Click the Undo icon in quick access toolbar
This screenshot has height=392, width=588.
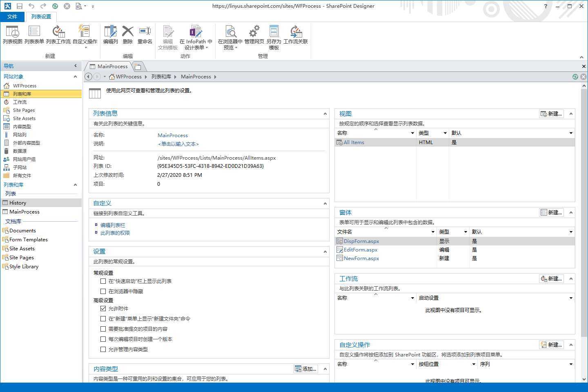31,6
